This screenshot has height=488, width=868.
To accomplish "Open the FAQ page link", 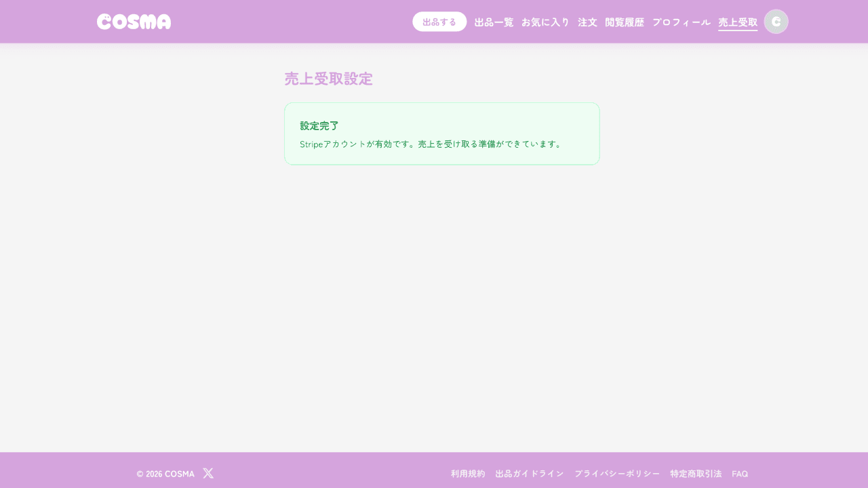I will pyautogui.click(x=739, y=473).
